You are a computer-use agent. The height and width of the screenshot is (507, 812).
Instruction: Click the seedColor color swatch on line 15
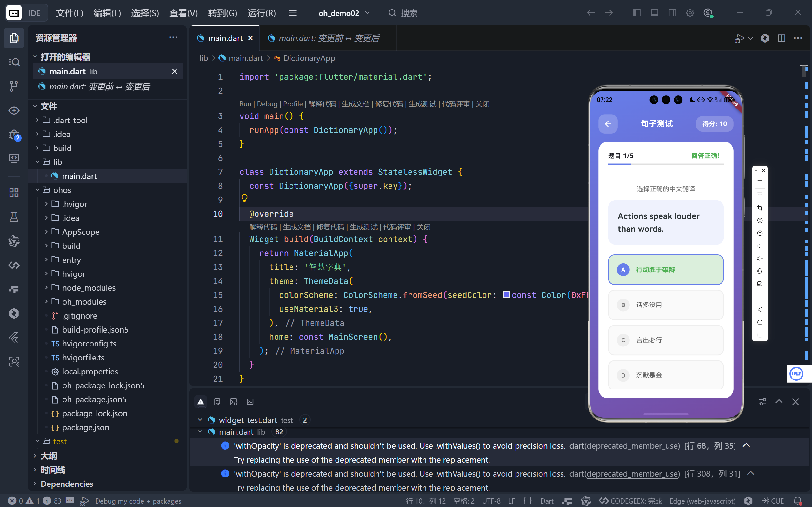(x=506, y=295)
